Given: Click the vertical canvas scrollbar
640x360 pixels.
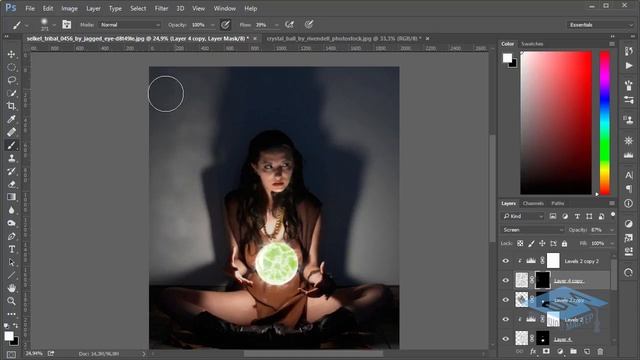Looking at the screenshot, I should (x=493, y=188).
